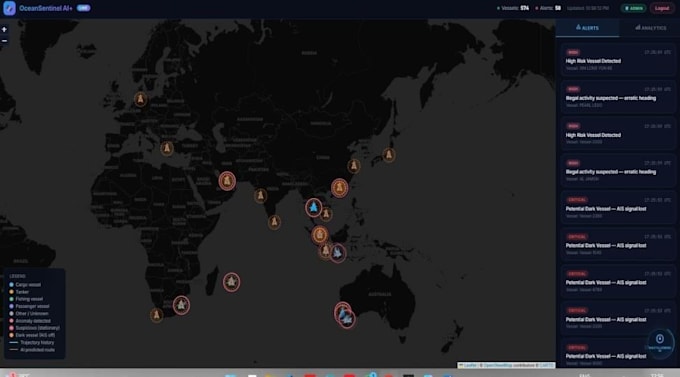This screenshot has width=680, height=377.
Task: Open the CARTO attribution link
Action: click(546, 365)
